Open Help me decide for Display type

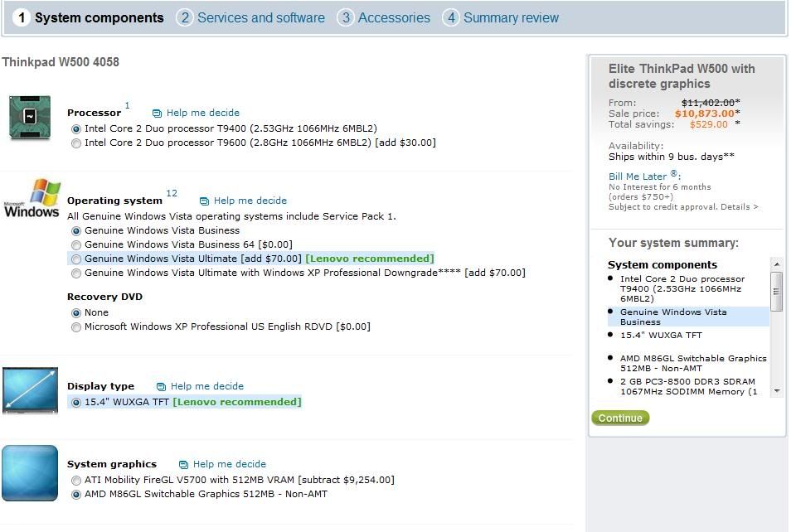point(206,386)
